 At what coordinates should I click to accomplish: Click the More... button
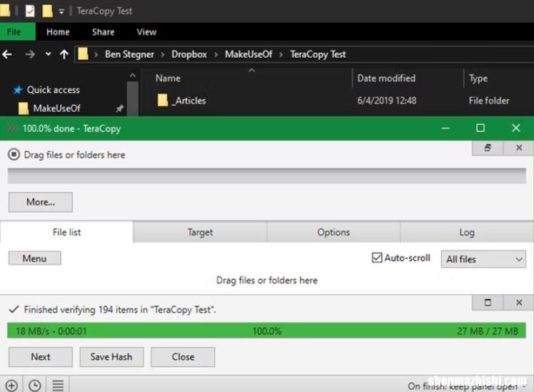click(41, 202)
